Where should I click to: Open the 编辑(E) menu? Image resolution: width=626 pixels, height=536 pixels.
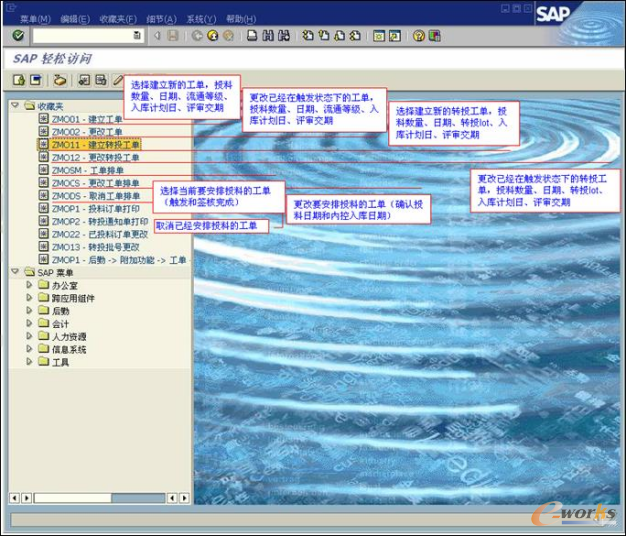tap(75, 19)
